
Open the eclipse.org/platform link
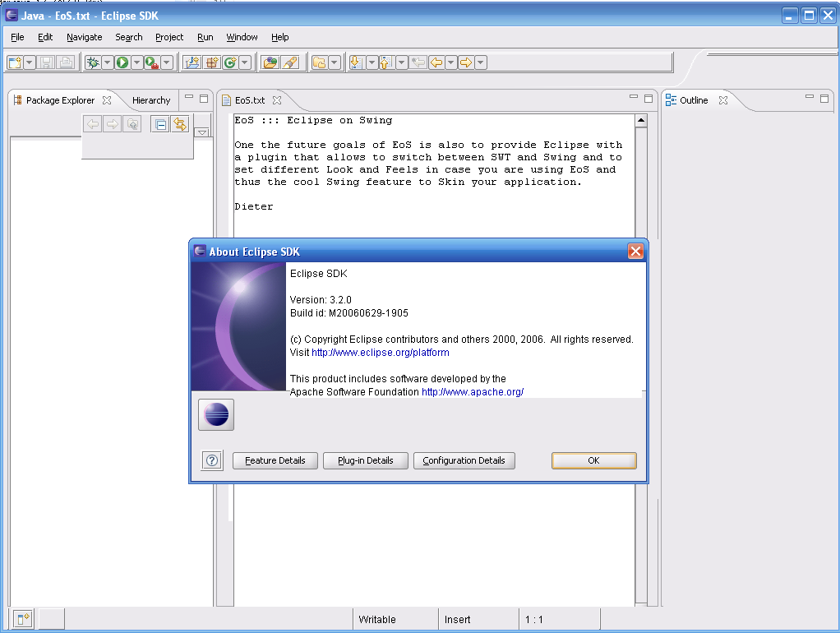click(381, 353)
